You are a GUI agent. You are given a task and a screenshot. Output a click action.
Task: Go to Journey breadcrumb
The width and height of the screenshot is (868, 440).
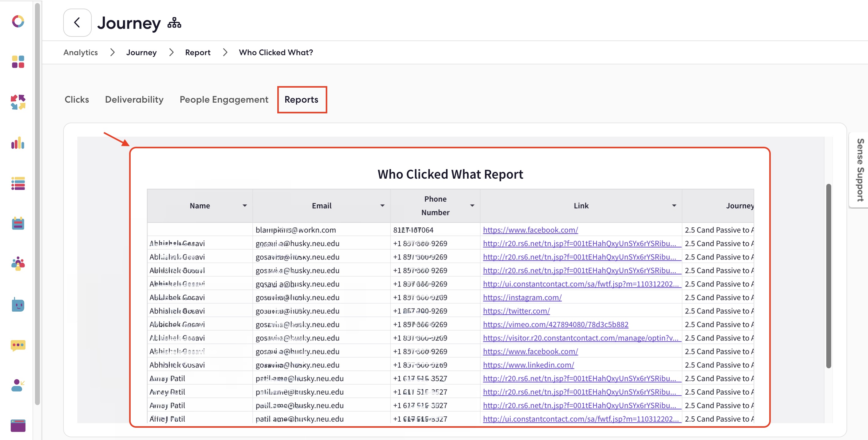tap(141, 52)
